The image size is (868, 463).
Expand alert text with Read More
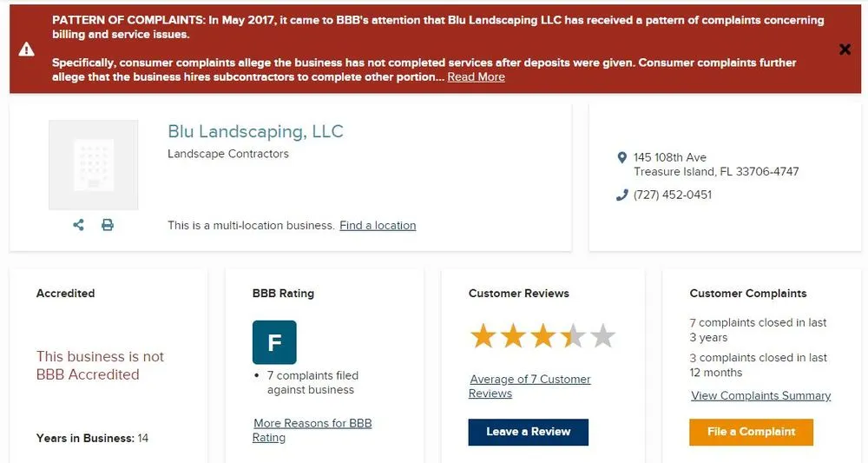[x=476, y=77]
